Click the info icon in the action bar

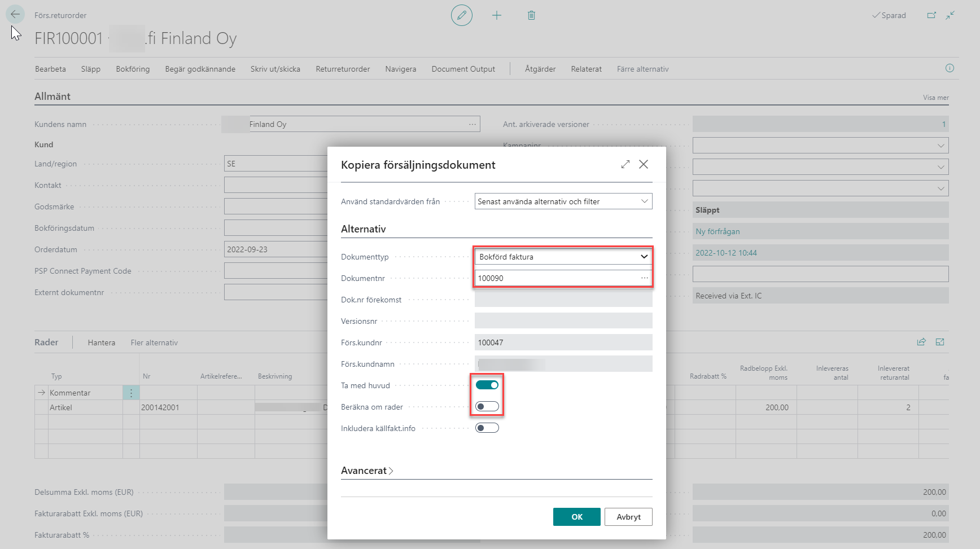pos(950,68)
